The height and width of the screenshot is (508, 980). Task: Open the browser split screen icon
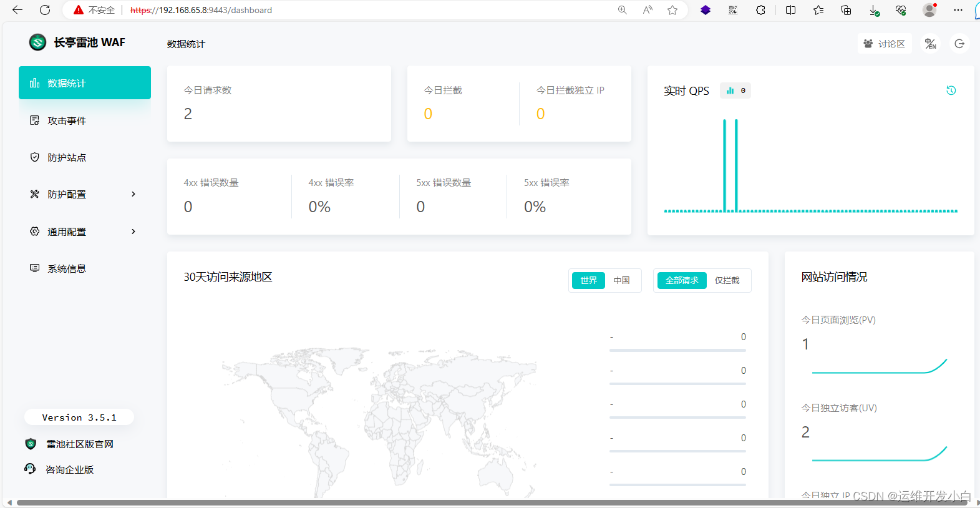790,10
